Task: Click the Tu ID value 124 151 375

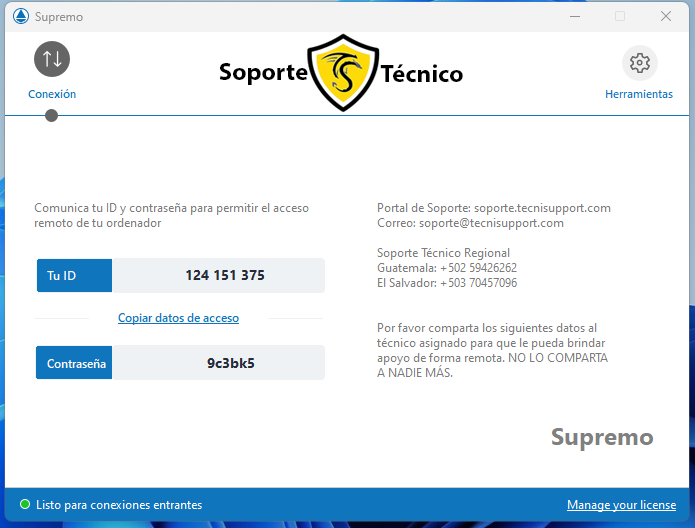Action: (x=225, y=275)
